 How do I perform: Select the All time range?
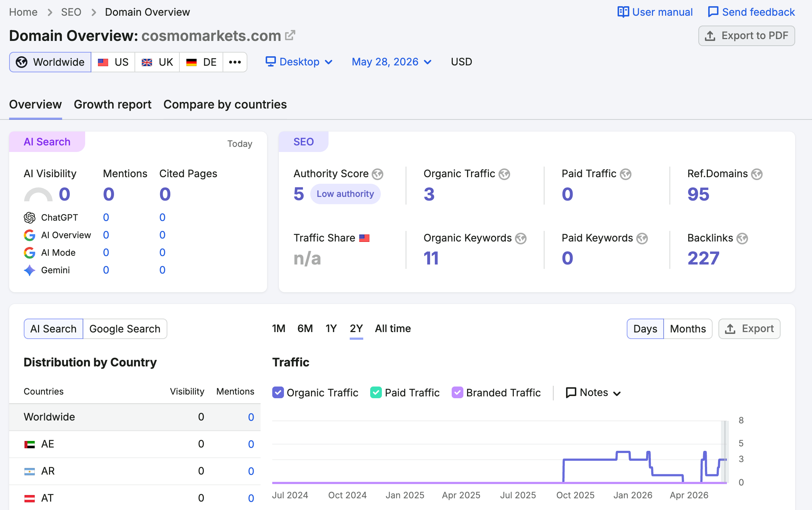tap(393, 328)
